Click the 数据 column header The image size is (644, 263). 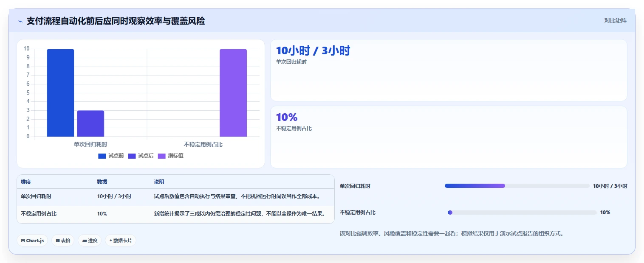pyautogui.click(x=102, y=182)
